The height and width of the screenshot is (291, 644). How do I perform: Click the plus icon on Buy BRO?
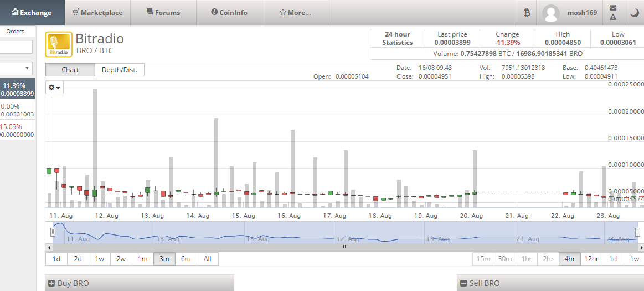point(51,283)
